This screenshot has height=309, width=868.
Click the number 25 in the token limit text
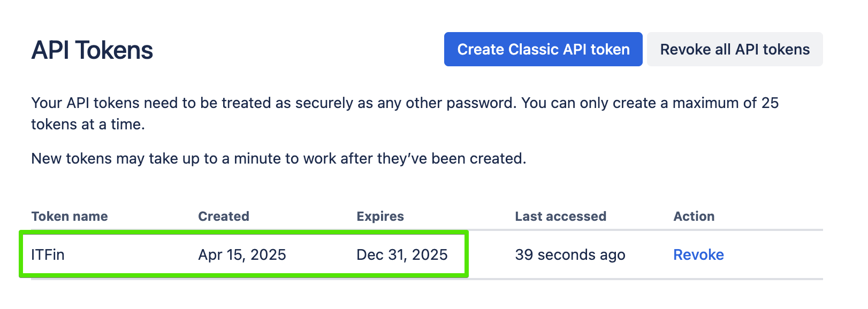point(770,103)
